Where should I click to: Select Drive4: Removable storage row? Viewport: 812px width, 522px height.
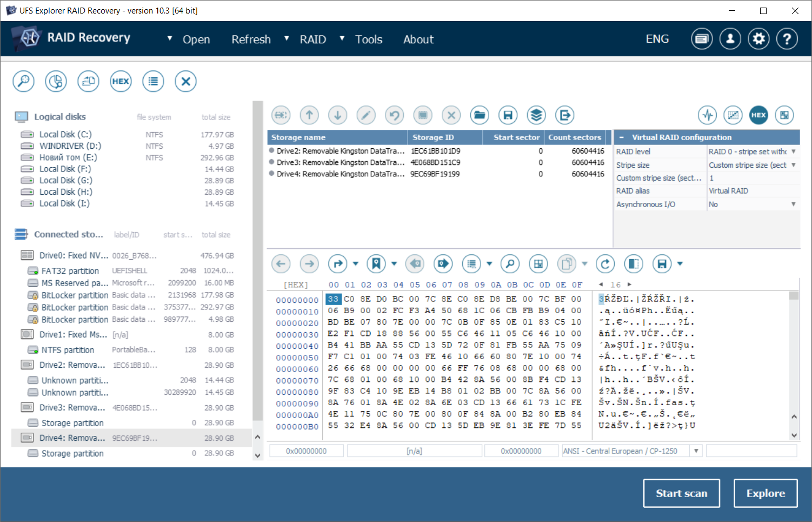click(x=131, y=438)
